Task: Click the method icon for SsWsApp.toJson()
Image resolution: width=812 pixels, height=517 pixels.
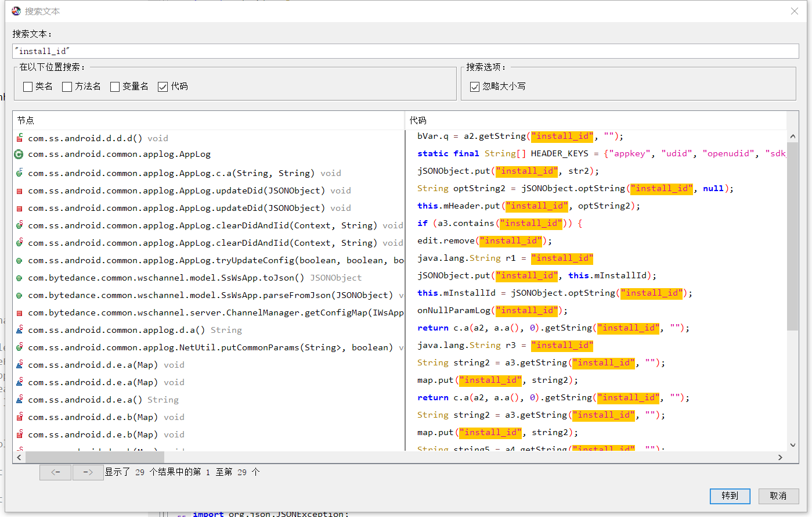Action: click(x=19, y=278)
